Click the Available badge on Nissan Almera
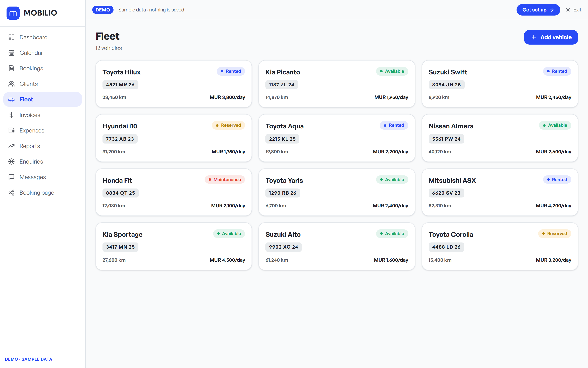The width and height of the screenshot is (588, 368). coord(555,125)
